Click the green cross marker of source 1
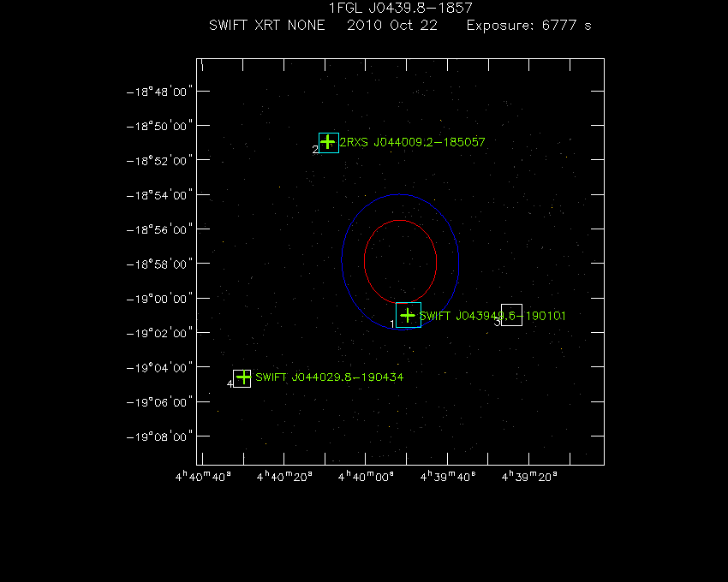This screenshot has width=728, height=582. point(408,316)
